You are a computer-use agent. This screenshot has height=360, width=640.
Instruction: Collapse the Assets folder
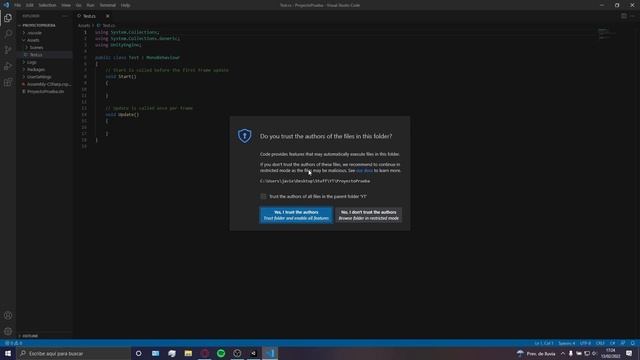click(x=33, y=40)
